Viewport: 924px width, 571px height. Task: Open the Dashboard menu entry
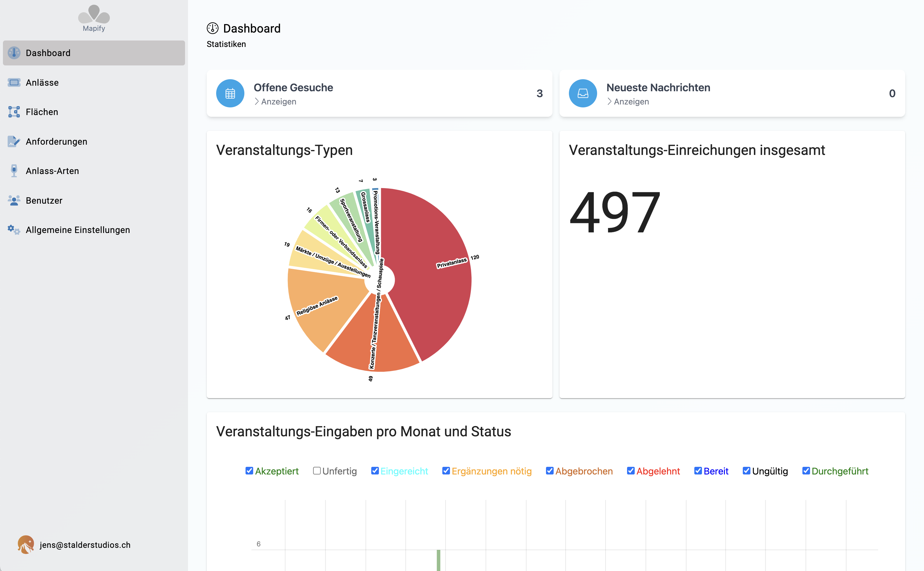tap(48, 53)
